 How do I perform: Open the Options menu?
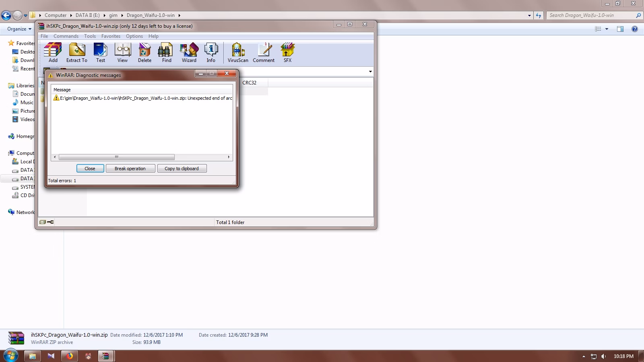[x=134, y=36]
